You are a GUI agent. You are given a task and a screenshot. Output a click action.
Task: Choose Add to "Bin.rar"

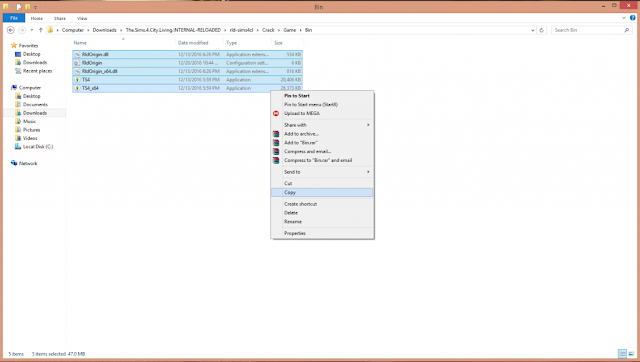click(x=322, y=143)
